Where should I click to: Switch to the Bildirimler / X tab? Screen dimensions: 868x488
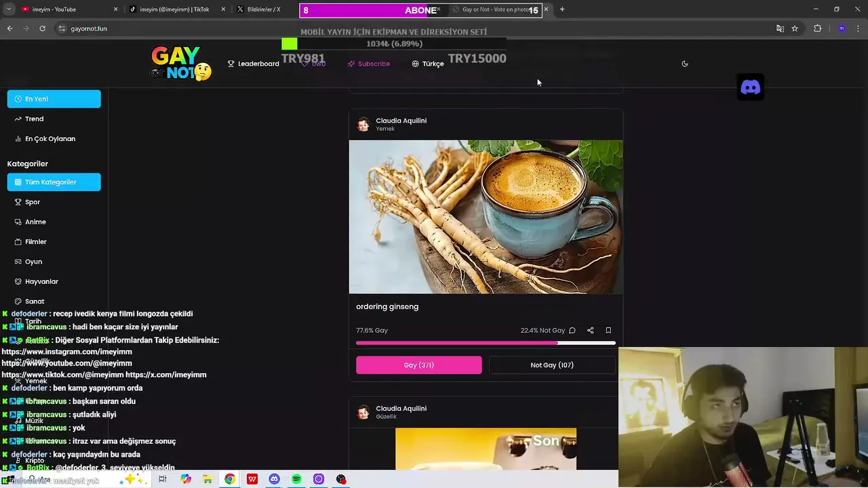click(x=264, y=9)
